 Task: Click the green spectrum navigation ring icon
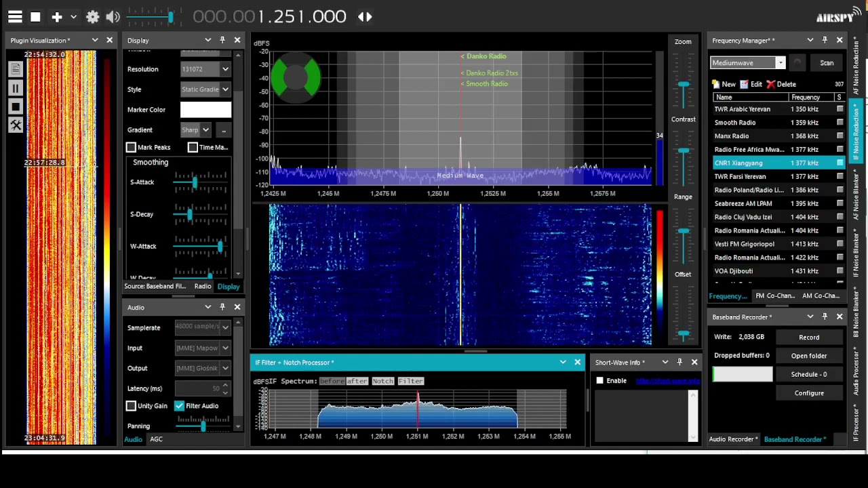pos(295,79)
